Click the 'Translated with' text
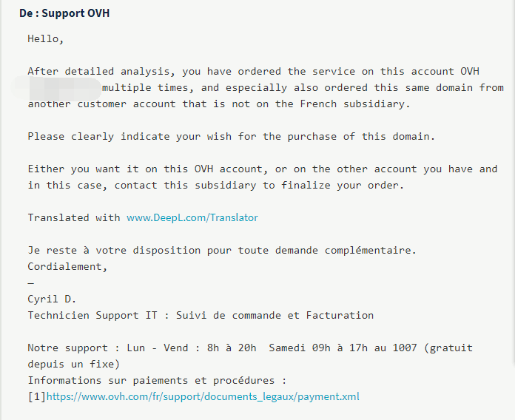Viewport: 515px width, 420px height. click(74, 218)
